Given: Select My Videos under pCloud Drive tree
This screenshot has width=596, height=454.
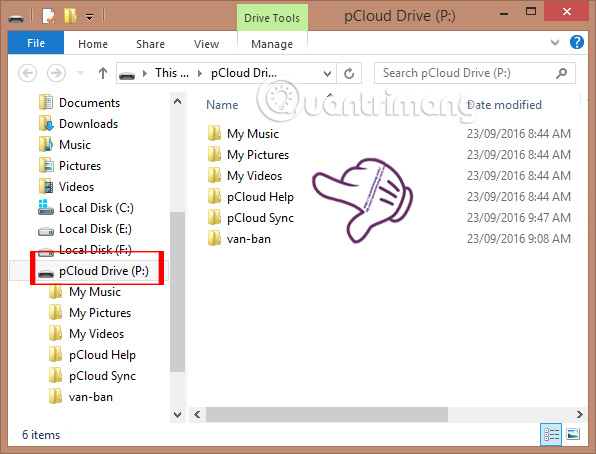Looking at the screenshot, I should pyautogui.click(x=97, y=334).
